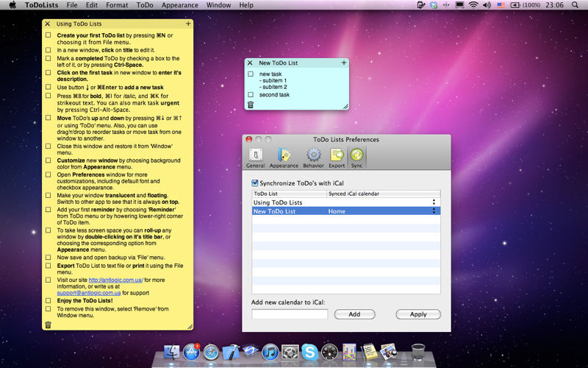588x368 pixels.
Task: Open calendar popup for Using ToDo Lists row
Action: coord(434,202)
